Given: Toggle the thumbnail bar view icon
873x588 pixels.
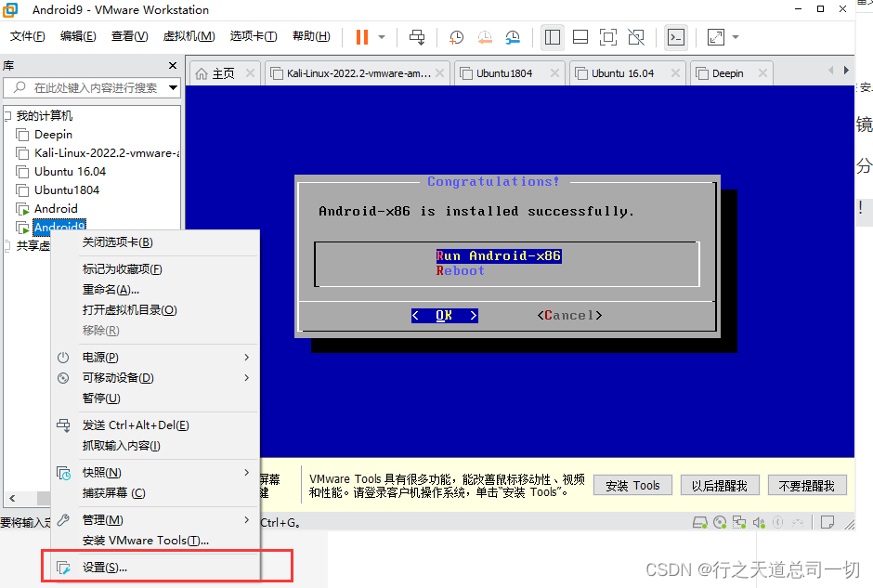Looking at the screenshot, I should click(580, 37).
